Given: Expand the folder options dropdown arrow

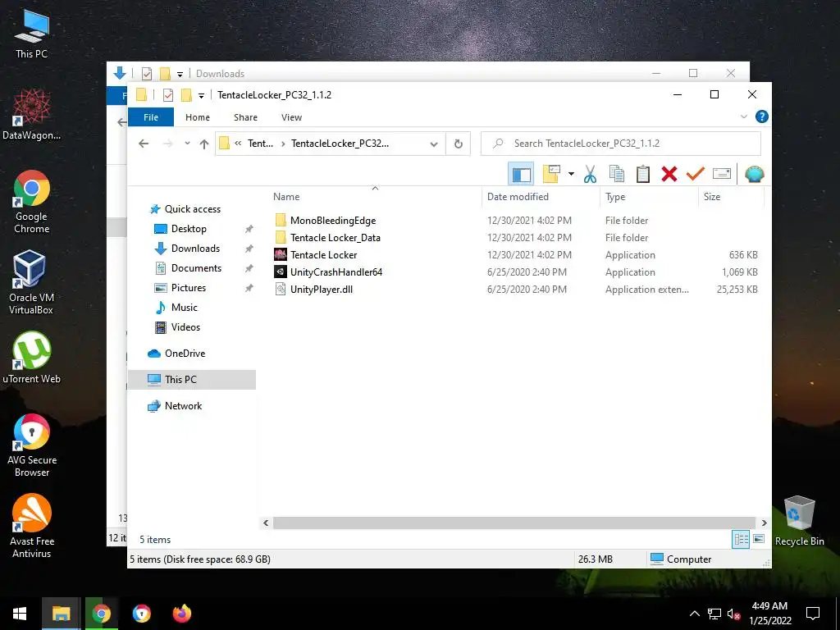Looking at the screenshot, I should pos(571,174).
